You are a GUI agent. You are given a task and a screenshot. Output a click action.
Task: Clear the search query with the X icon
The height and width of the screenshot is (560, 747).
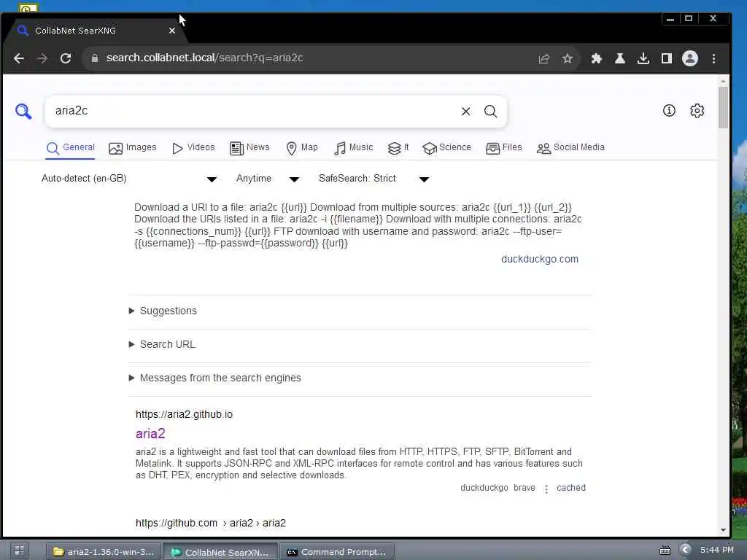click(466, 112)
